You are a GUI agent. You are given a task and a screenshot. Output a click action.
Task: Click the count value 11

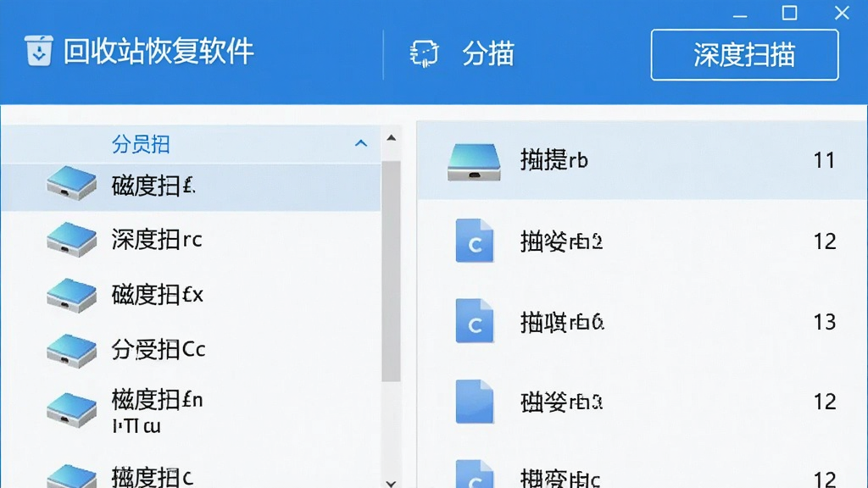click(824, 160)
